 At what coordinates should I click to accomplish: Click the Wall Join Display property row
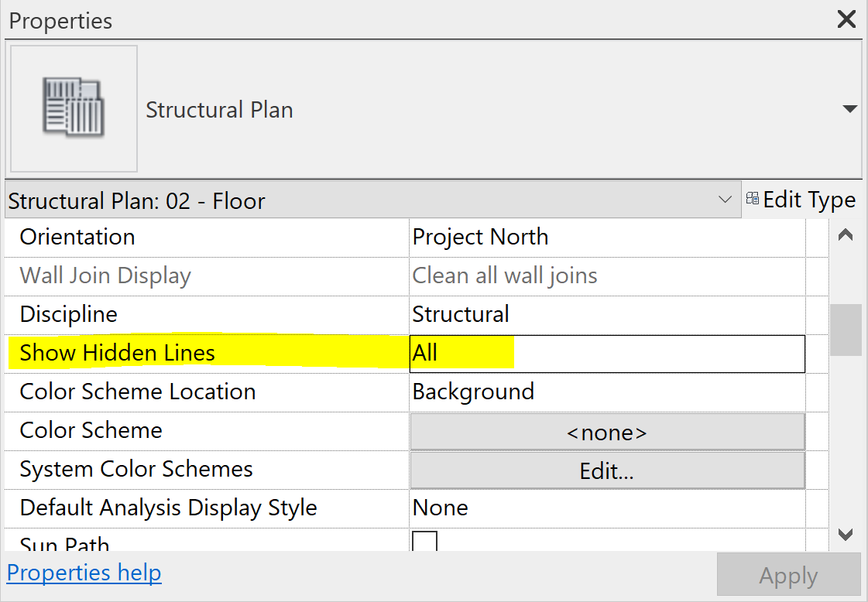105,275
